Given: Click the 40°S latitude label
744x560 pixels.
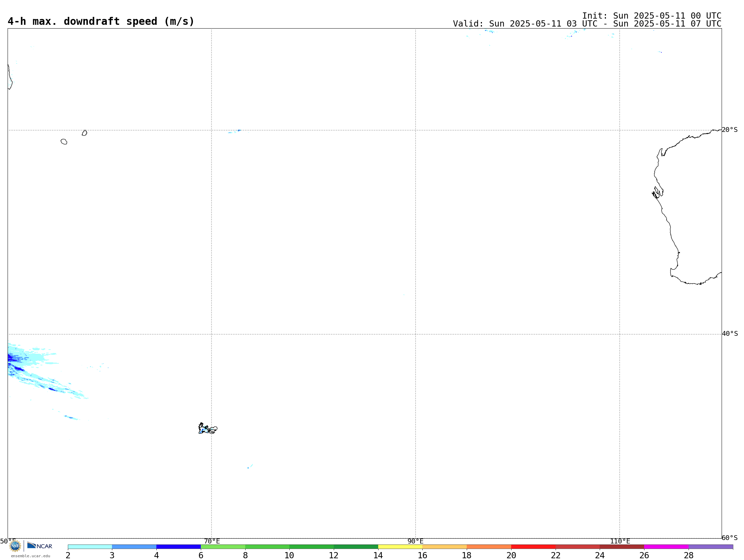Looking at the screenshot, I should coord(730,334).
